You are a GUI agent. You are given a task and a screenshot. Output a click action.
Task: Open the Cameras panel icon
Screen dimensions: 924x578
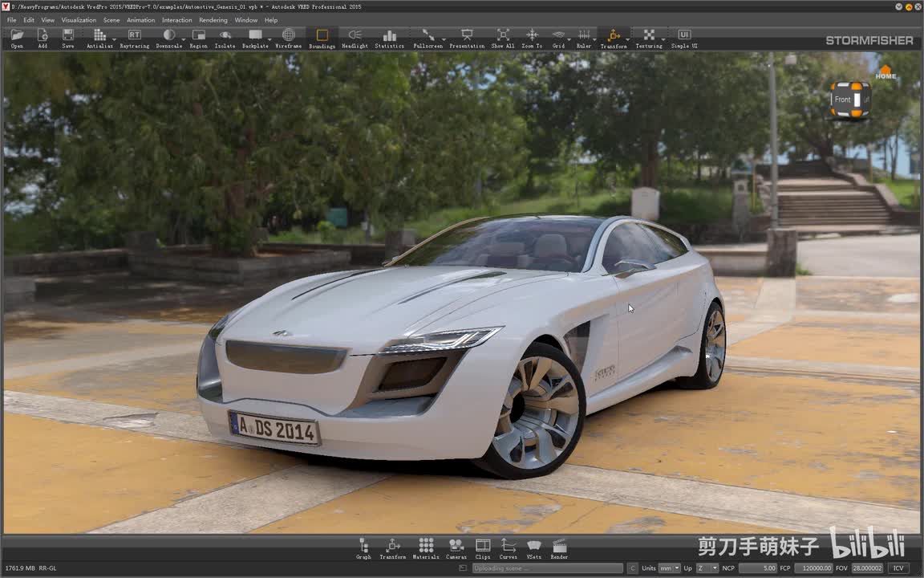coord(456,548)
